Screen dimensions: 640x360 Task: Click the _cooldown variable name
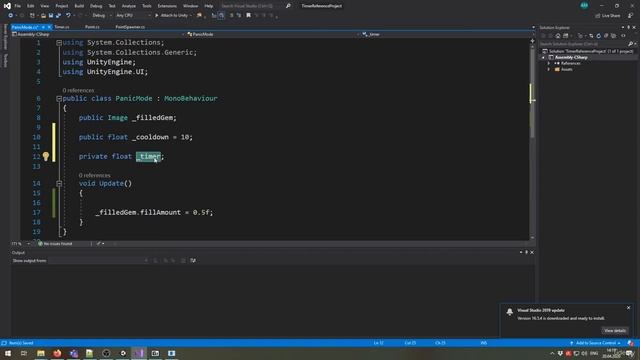(150, 137)
